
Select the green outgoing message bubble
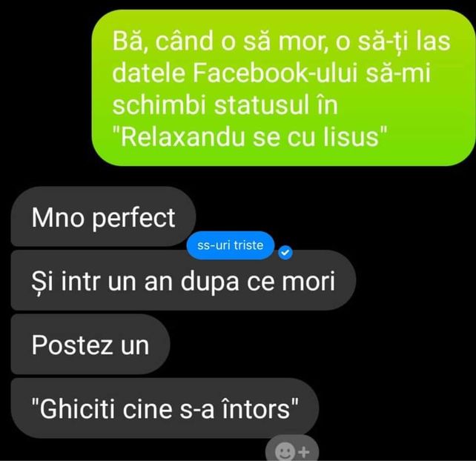283,87
